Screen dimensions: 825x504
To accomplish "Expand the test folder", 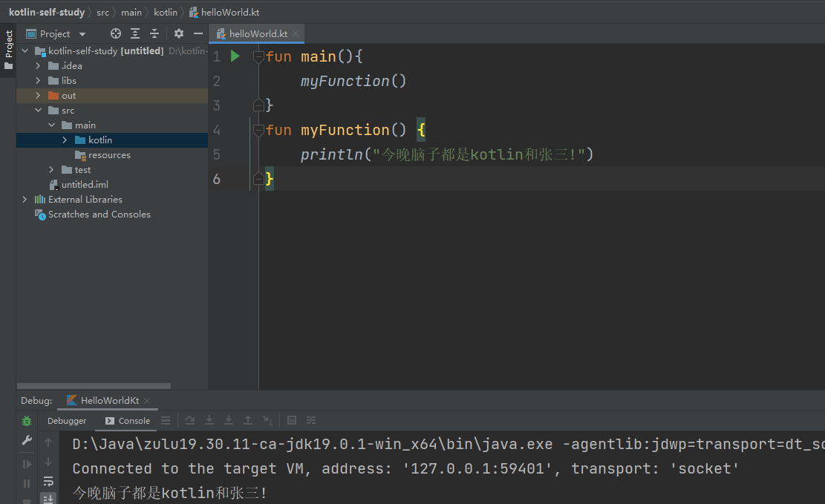I will 51,169.
